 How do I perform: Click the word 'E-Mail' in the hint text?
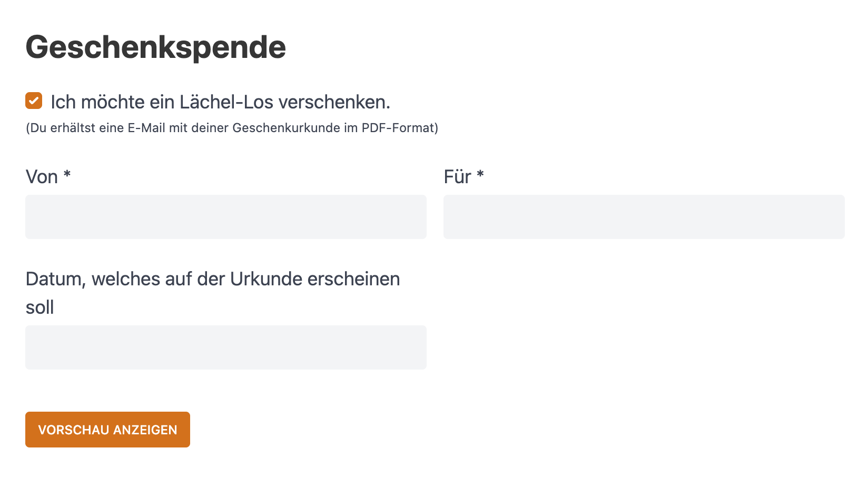146,128
